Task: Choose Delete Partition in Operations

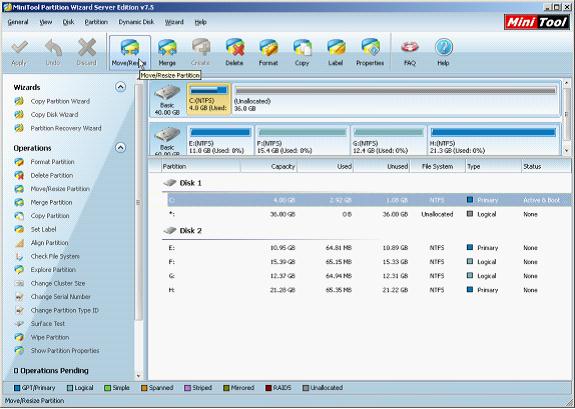Action: [x=52, y=175]
